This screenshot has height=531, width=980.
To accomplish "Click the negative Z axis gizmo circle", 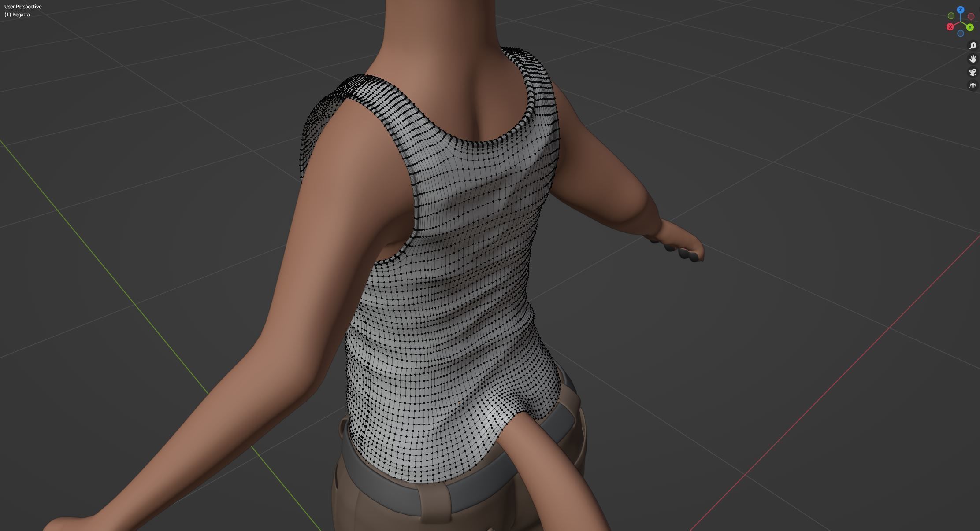I will click(961, 33).
